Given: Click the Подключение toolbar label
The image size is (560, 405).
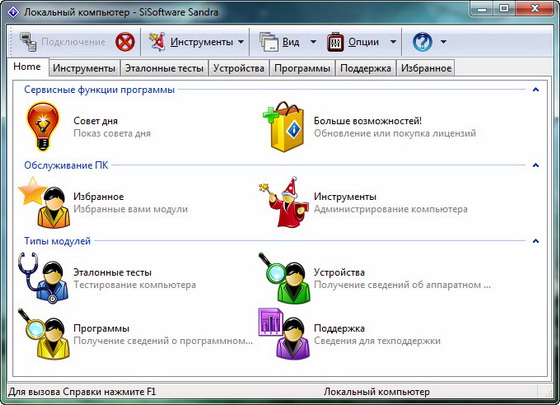Looking at the screenshot, I should pyautogui.click(x=73, y=42).
